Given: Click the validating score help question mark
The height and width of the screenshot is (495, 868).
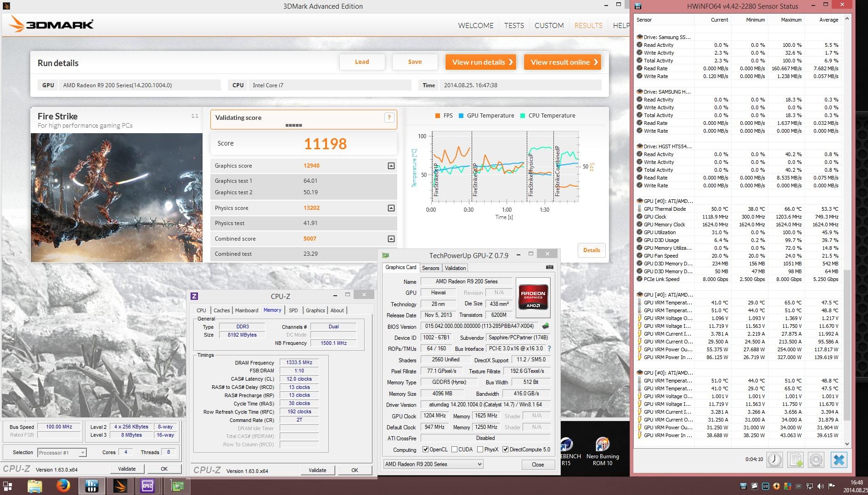Looking at the screenshot, I should pos(389,118).
